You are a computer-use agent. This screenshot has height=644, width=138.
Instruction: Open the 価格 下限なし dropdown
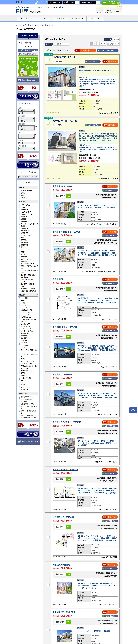[27, 110]
